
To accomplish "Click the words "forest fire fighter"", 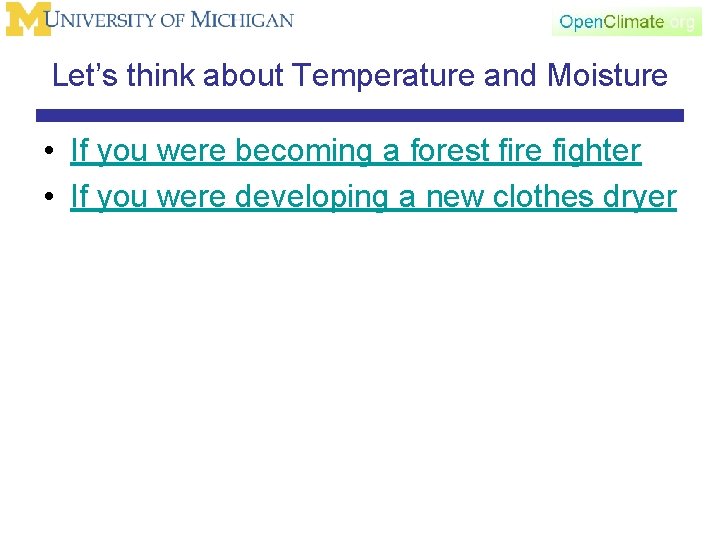I will tap(512, 151).
